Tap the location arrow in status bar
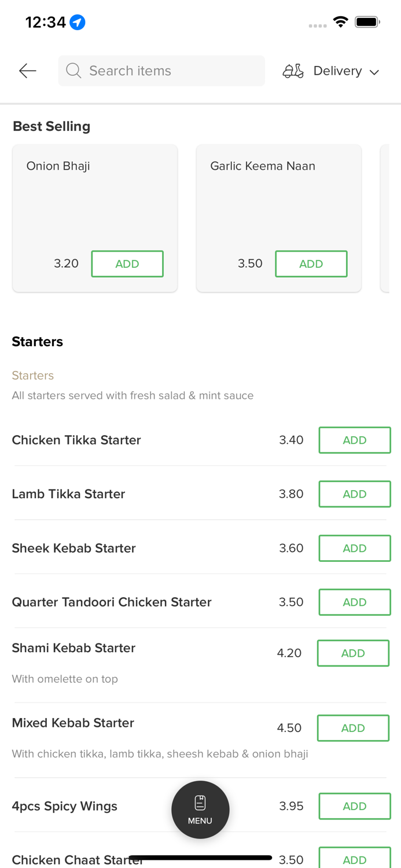Screen dimensions: 401x868 pyautogui.click(x=78, y=23)
